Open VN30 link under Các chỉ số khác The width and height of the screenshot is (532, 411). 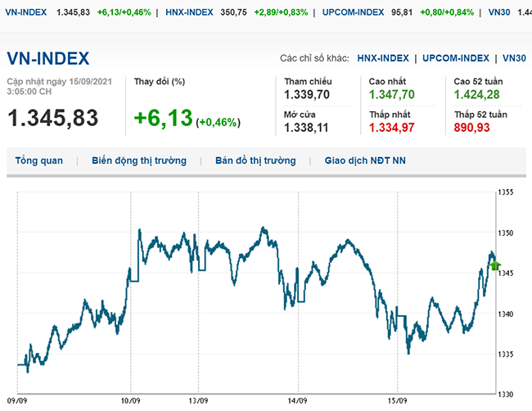click(x=514, y=58)
